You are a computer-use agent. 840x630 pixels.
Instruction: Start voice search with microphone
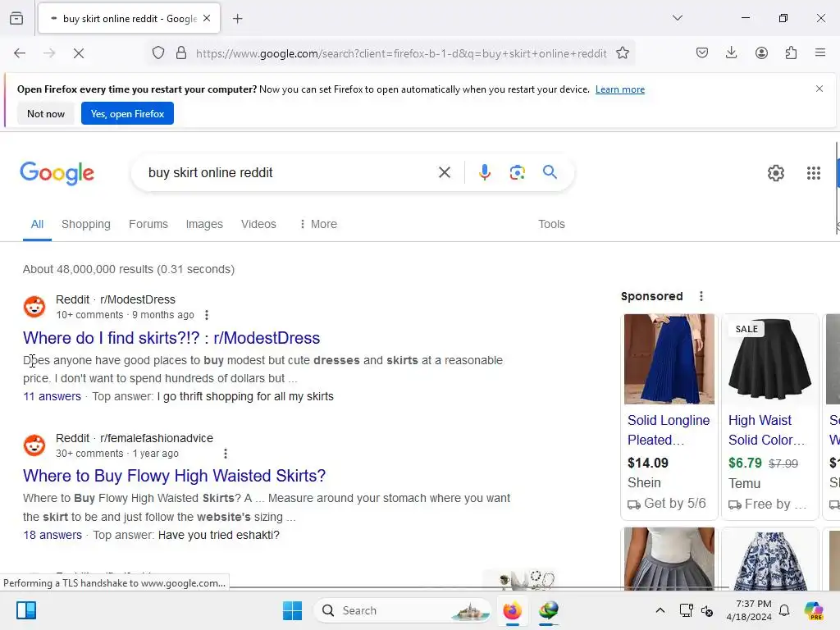484,172
